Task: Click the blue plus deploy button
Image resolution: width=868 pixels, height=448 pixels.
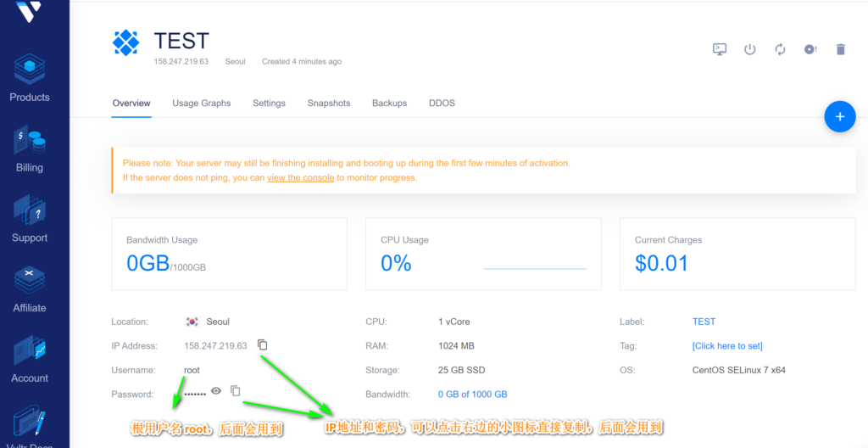Action: click(840, 117)
